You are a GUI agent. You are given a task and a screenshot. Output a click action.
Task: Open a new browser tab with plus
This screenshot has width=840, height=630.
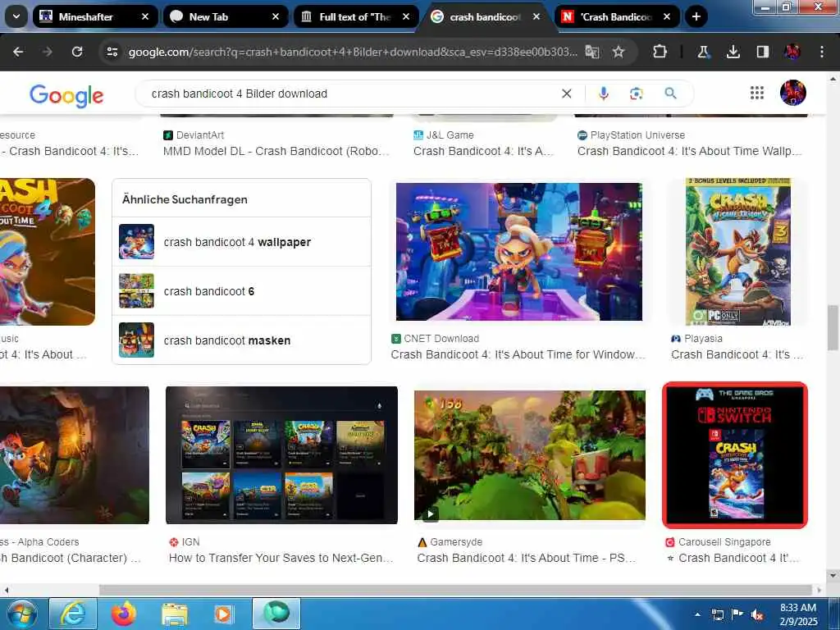(x=696, y=16)
